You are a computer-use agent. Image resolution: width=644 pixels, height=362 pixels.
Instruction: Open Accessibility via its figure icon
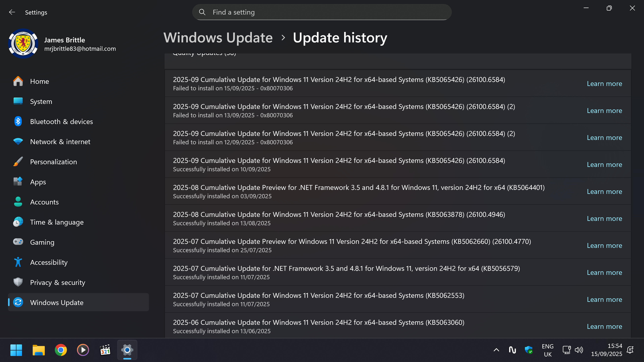pyautogui.click(x=18, y=262)
